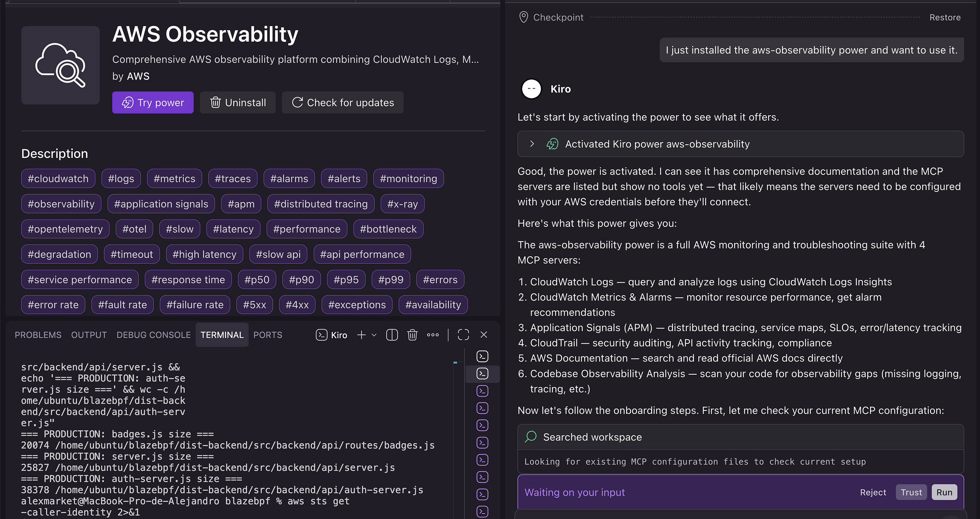Select the seventh terminal instance icon
Image resolution: width=980 pixels, height=519 pixels.
click(x=482, y=460)
